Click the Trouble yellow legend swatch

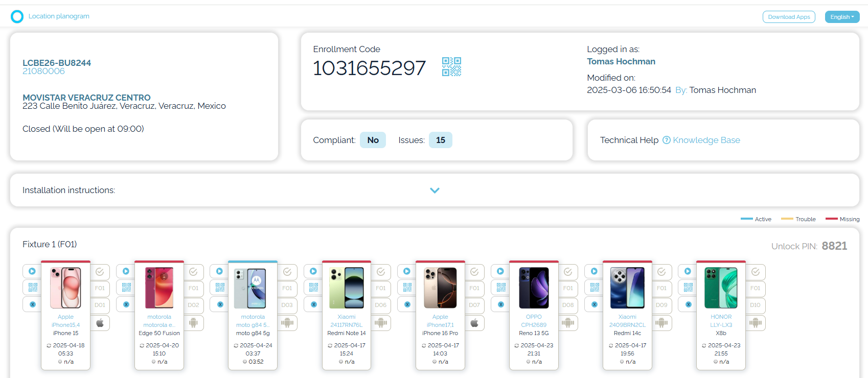(x=787, y=219)
